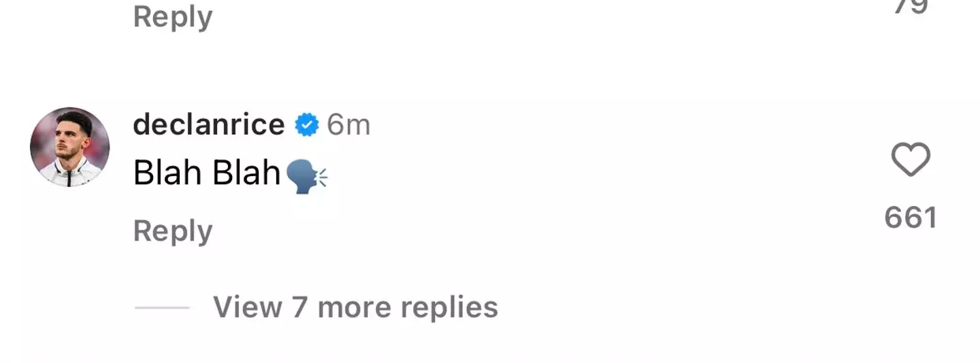
Task: Click the first Blah word
Action: (168, 174)
